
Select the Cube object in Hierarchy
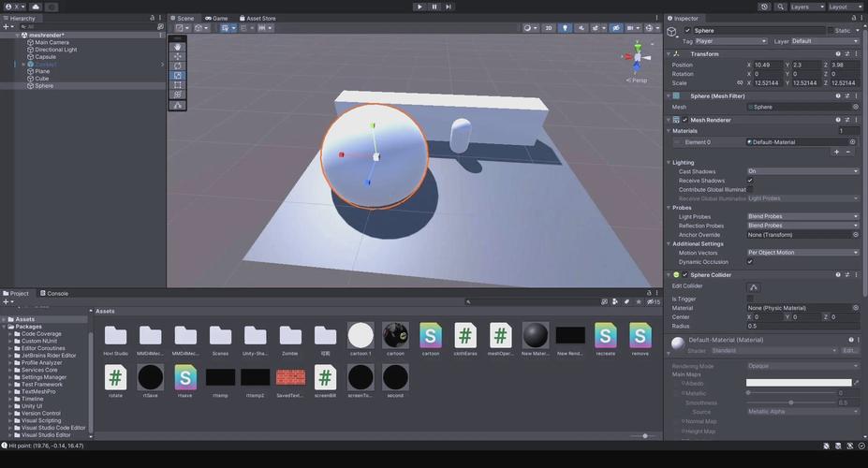click(x=41, y=79)
